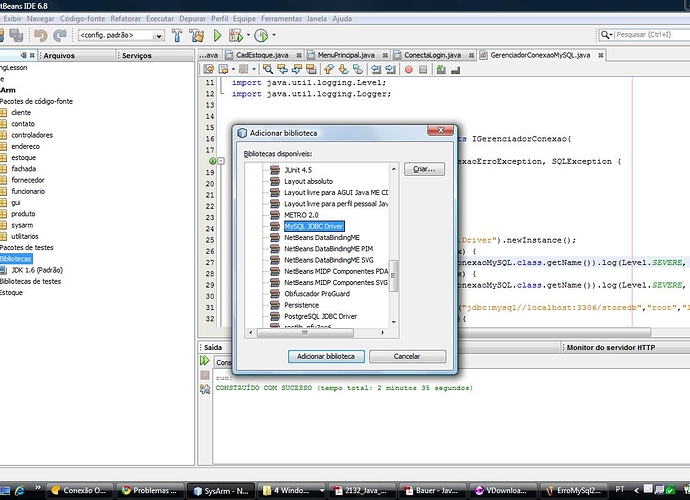Click the editor last-edit navigation icon
The image size is (690, 500).
click(x=209, y=69)
